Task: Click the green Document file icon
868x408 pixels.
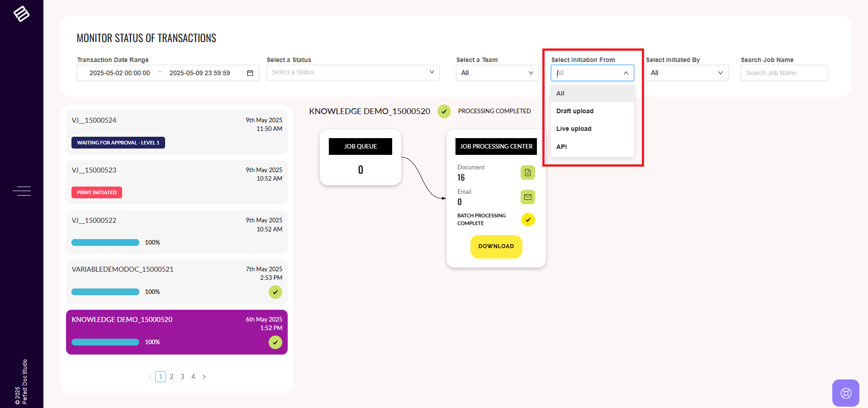Action: (527, 173)
